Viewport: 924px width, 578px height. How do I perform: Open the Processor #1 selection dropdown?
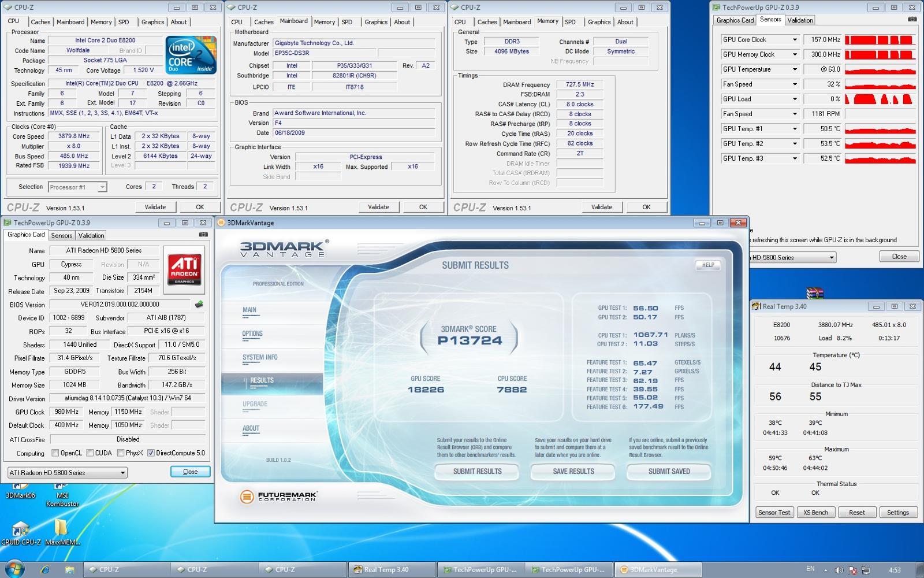[78, 187]
